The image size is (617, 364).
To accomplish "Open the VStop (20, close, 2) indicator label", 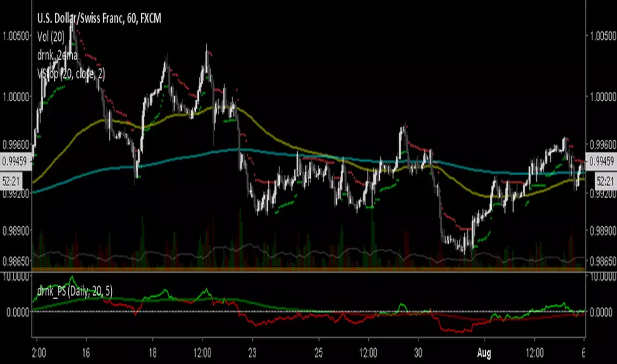I will click(x=71, y=73).
